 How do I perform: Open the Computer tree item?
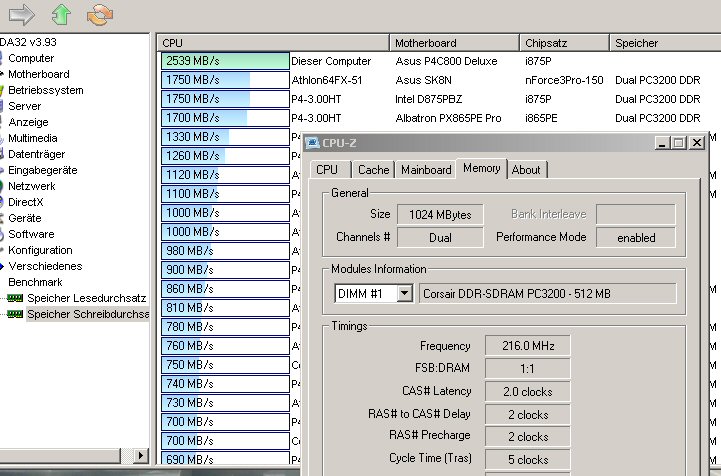(x=31, y=58)
